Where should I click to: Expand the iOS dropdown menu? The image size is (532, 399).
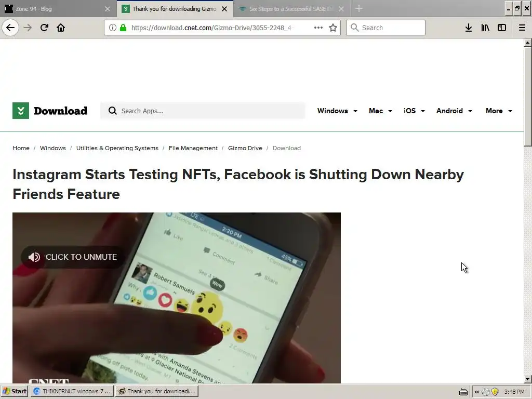[x=414, y=111]
